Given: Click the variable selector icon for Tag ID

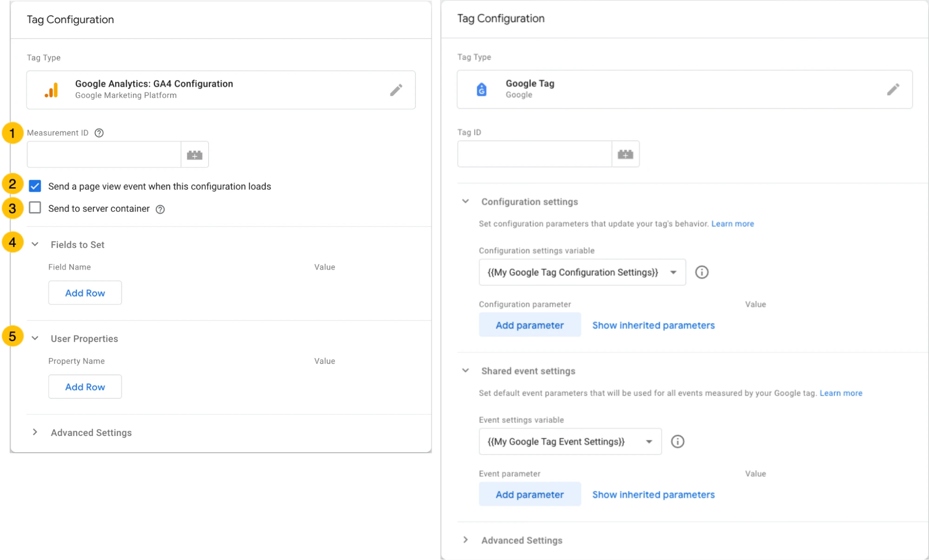Looking at the screenshot, I should (626, 155).
